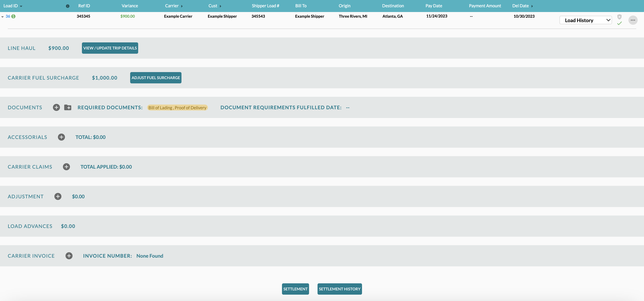
Task: Add a document with the plus icon
Action: coord(56,107)
